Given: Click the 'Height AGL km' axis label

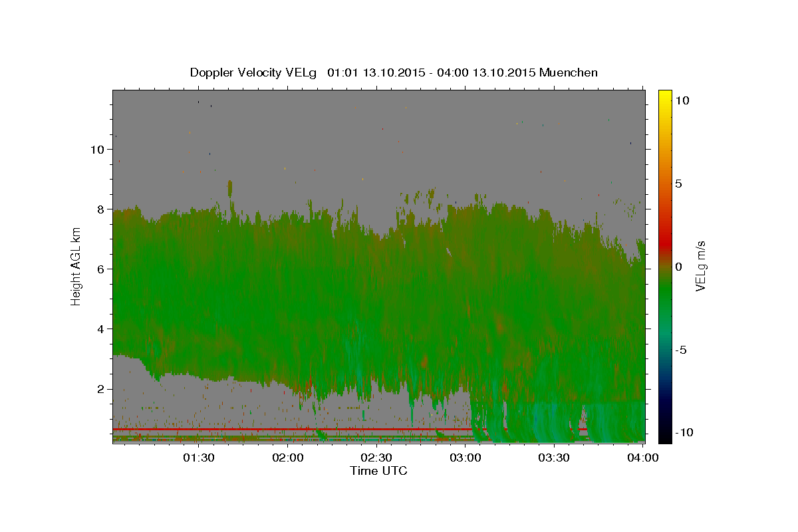Looking at the screenshot, I should 76,266.
